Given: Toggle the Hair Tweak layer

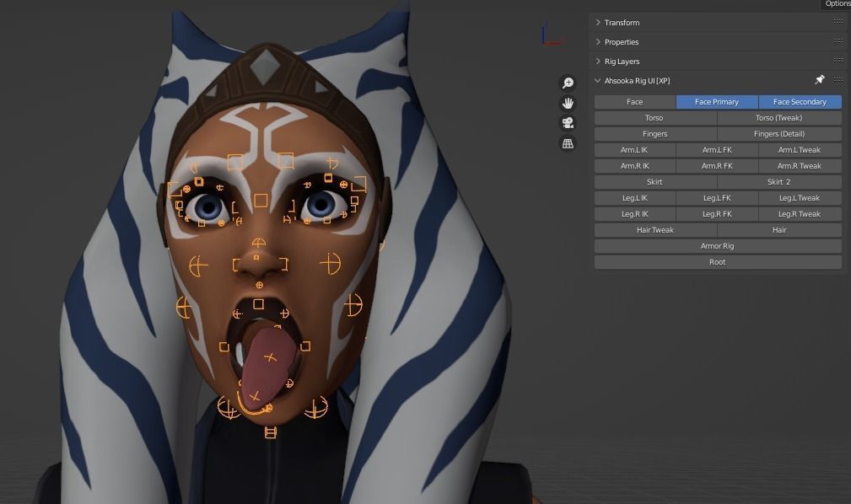Looking at the screenshot, I should 655,229.
